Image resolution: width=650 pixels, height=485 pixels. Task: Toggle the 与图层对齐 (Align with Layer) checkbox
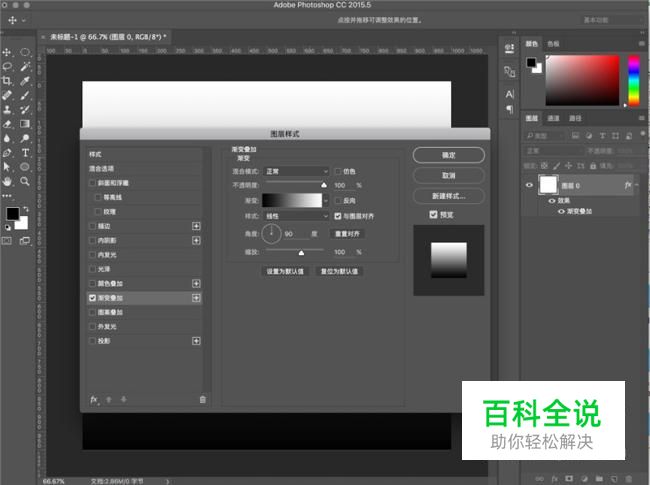click(338, 216)
